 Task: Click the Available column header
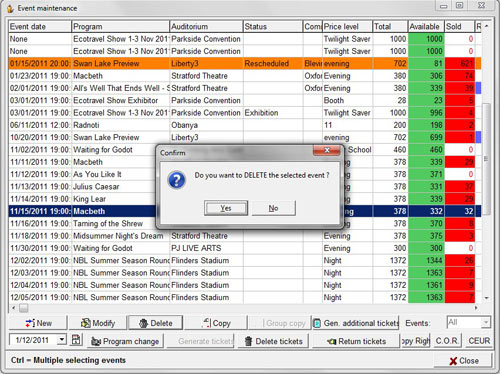pyautogui.click(x=426, y=27)
